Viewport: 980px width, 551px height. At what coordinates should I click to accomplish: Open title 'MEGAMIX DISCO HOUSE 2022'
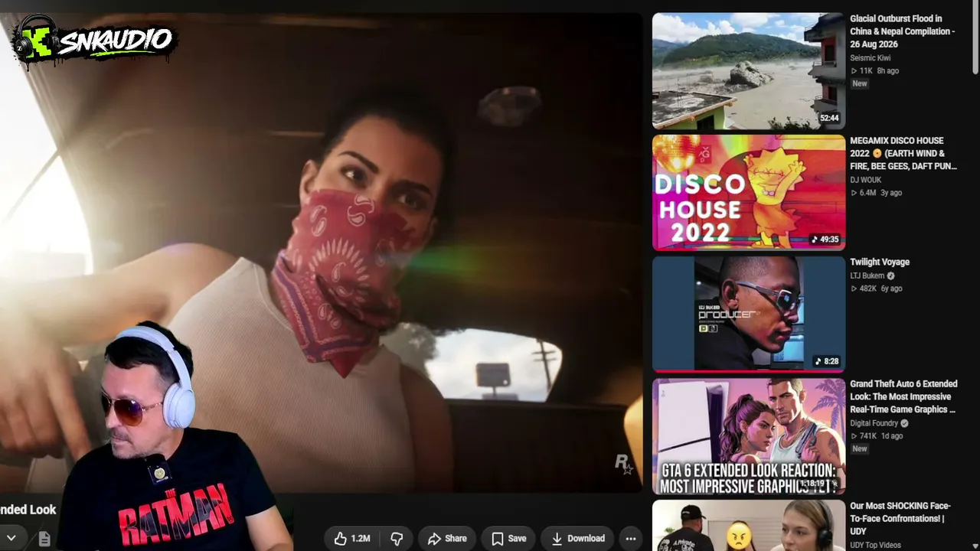(x=903, y=153)
